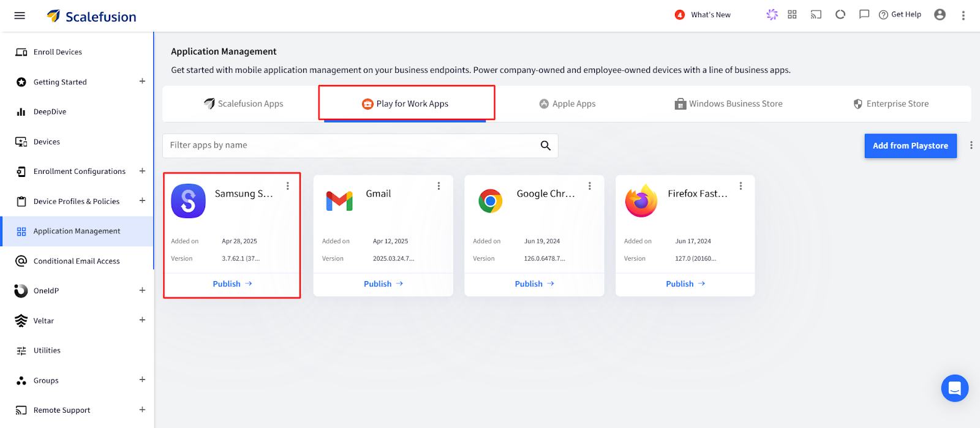Image resolution: width=980 pixels, height=428 pixels.
Task: Open Google Chrome card three-dot menu
Action: [590, 186]
